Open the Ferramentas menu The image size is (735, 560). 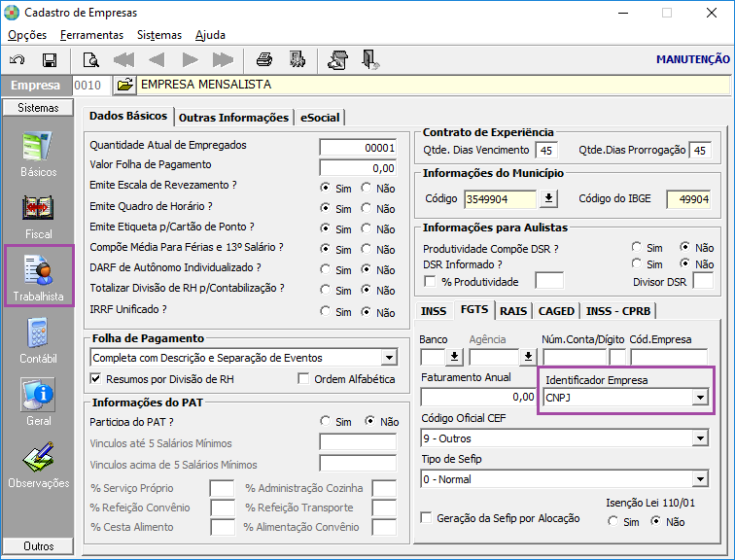pyautogui.click(x=91, y=35)
